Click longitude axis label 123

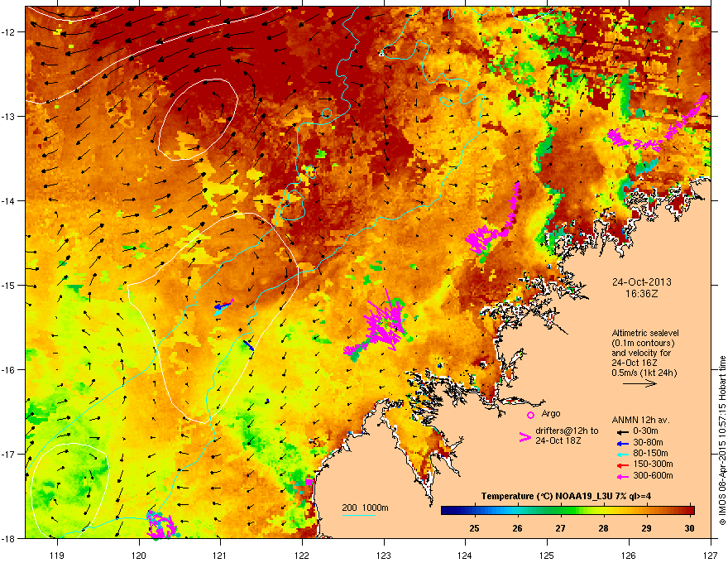pyautogui.click(x=384, y=555)
